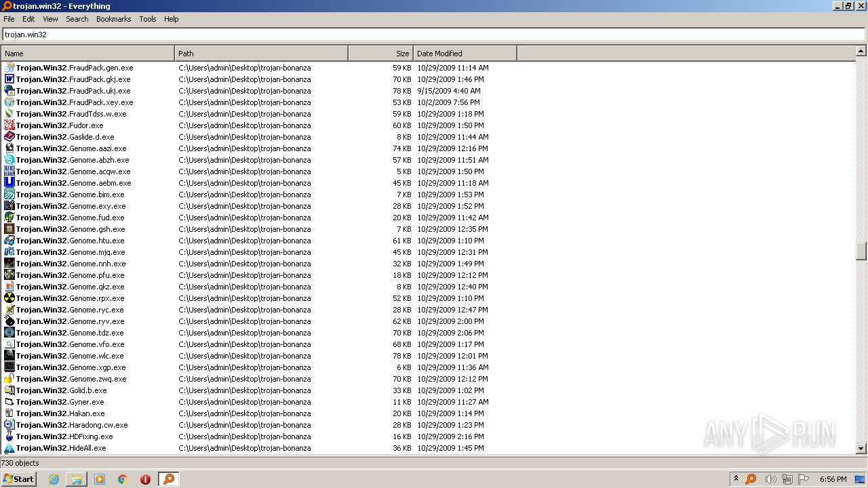The height and width of the screenshot is (488, 868).
Task: Select Trojan.Win32.Genome.acqw.exe file name
Action: [73, 171]
